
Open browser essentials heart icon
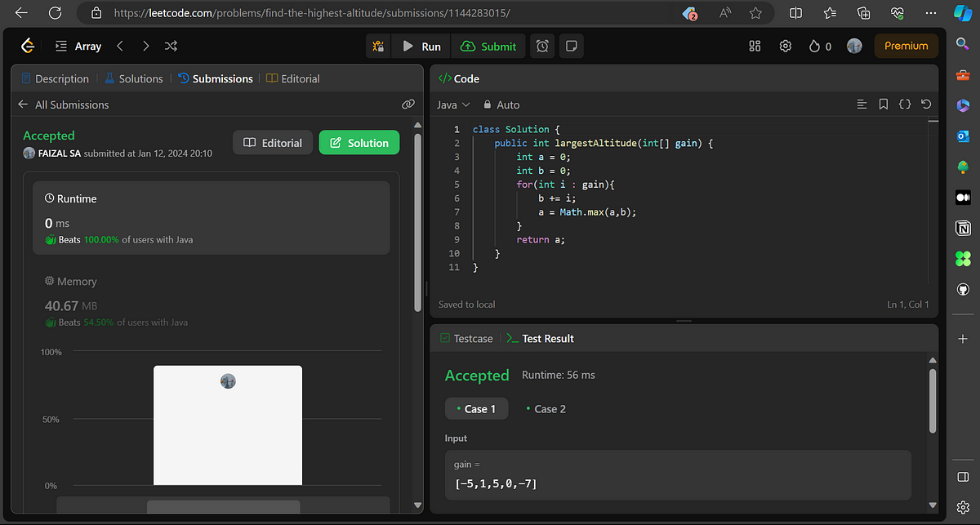point(897,13)
